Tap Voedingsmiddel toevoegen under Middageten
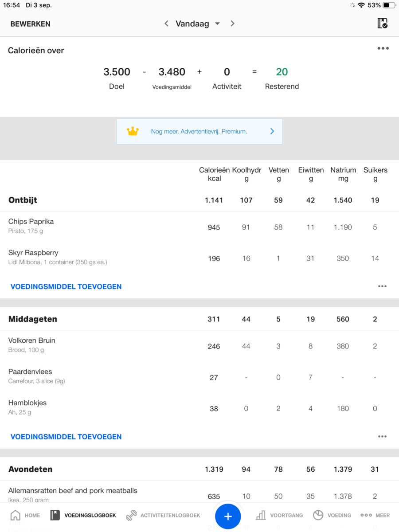This screenshot has height=532, width=399. pos(66,437)
